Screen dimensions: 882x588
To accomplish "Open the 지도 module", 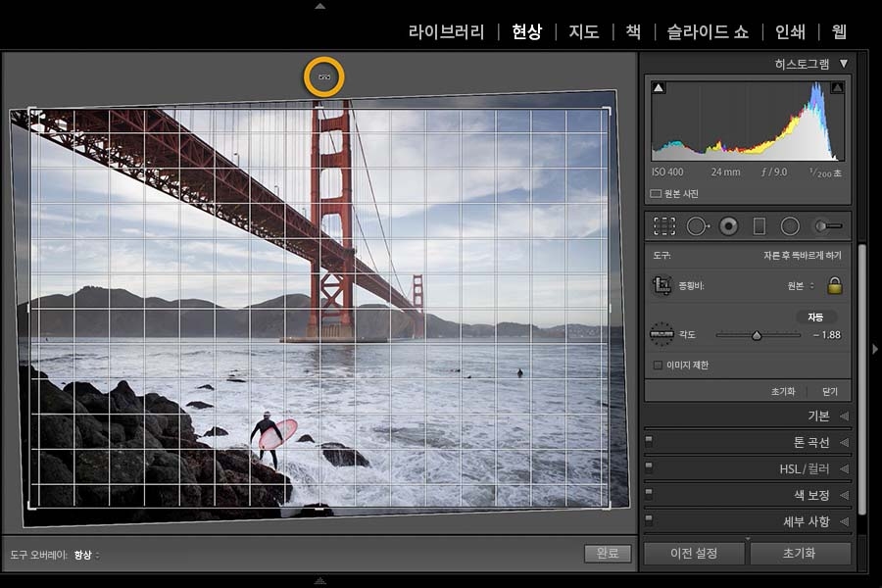I will [x=583, y=31].
